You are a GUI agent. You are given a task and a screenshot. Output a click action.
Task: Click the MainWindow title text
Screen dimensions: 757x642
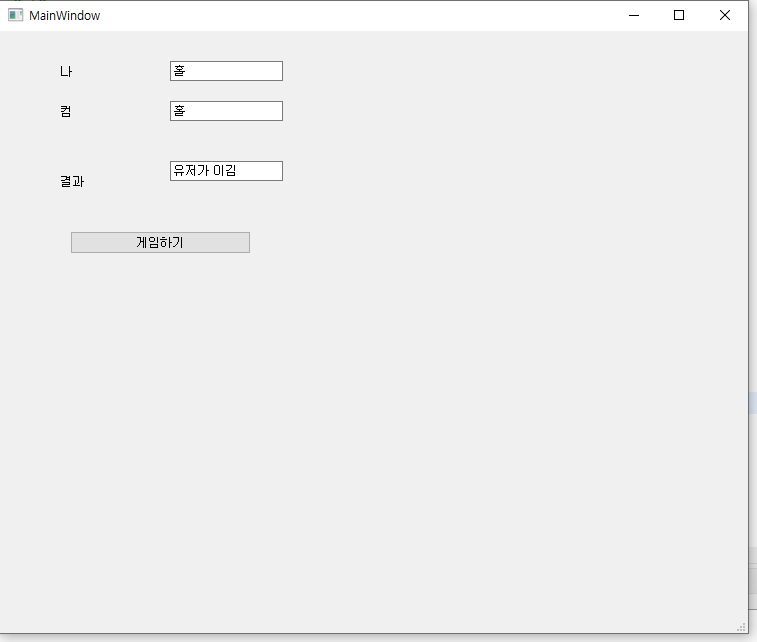[65, 15]
